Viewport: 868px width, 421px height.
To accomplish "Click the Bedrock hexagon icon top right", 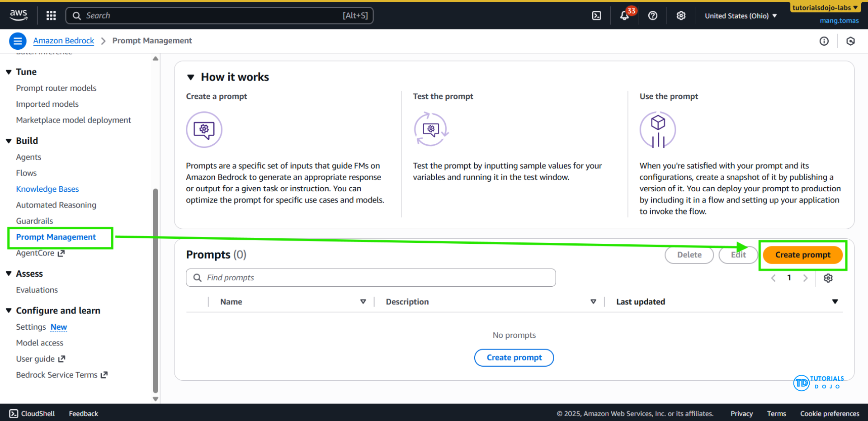I will [850, 41].
